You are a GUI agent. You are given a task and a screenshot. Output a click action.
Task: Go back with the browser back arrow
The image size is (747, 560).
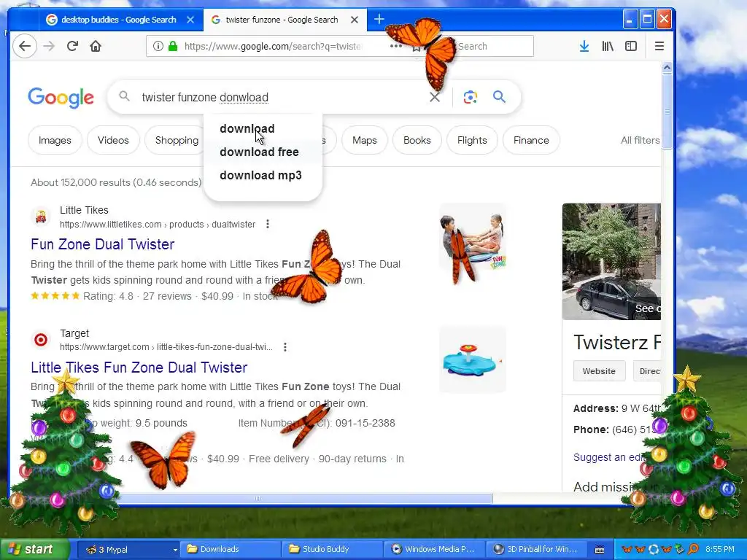point(25,46)
